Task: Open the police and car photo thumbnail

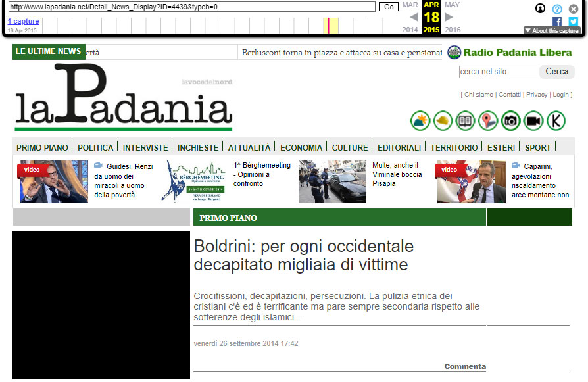Action: (332, 182)
